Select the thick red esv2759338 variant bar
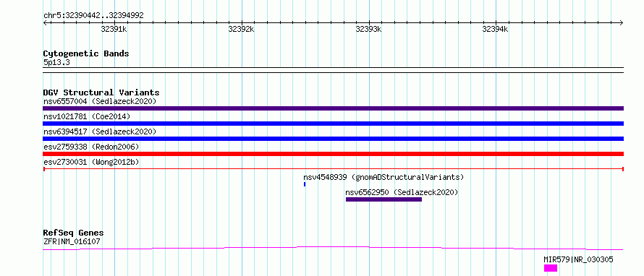Image resolution: width=644 pixels, height=276 pixels. point(333,154)
